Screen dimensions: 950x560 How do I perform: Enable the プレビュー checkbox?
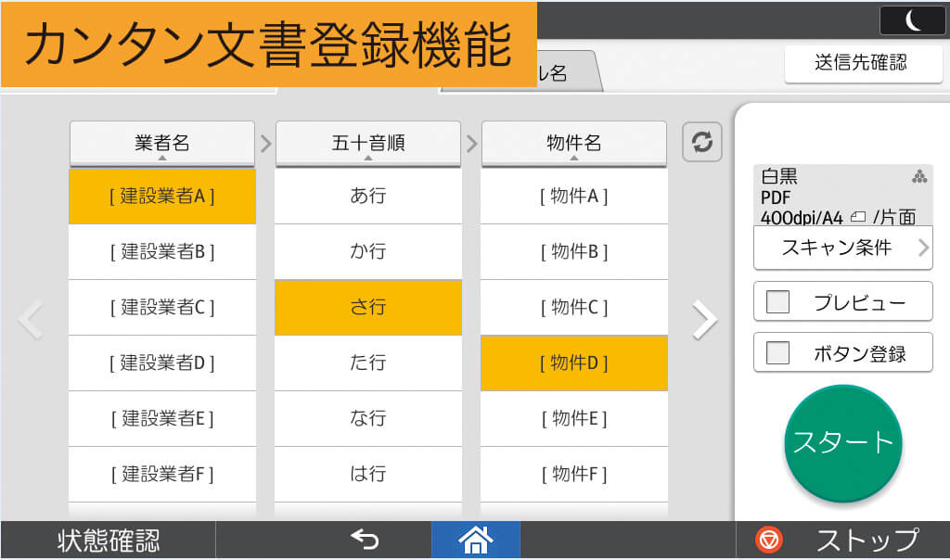(x=778, y=302)
